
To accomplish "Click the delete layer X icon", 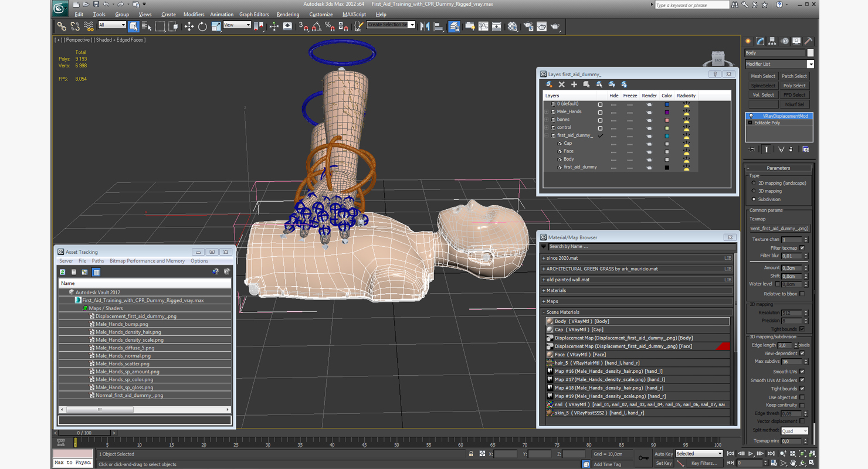I will point(561,84).
